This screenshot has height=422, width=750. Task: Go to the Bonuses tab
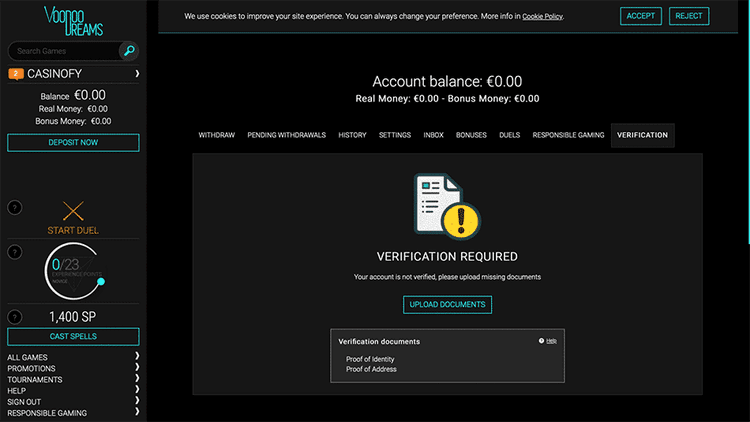[x=471, y=135]
